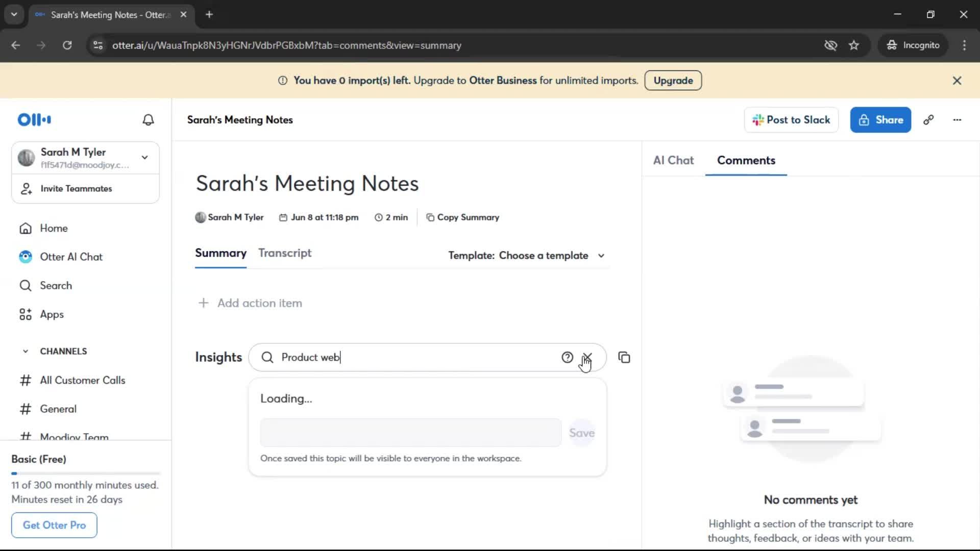
Task: Expand the Sarah M Tyler account dropdown
Action: 145,158
